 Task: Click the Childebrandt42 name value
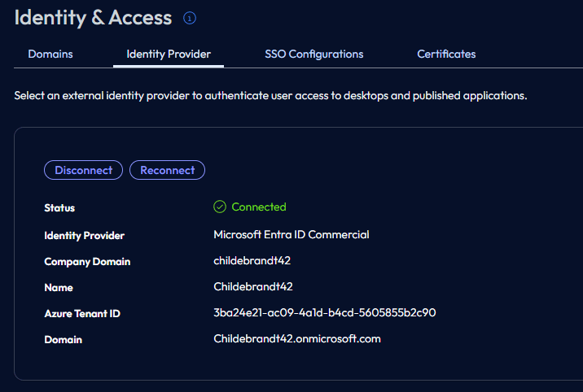252,287
